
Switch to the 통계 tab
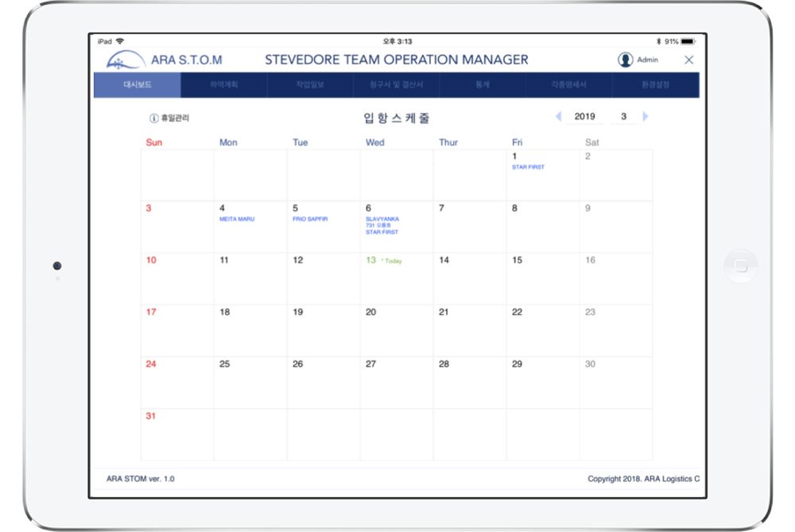point(483,85)
